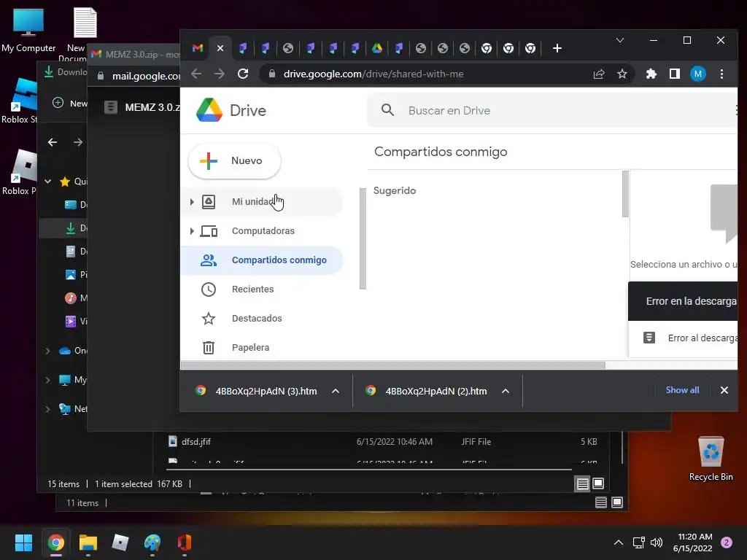Reload the Google Drive page

(243, 74)
